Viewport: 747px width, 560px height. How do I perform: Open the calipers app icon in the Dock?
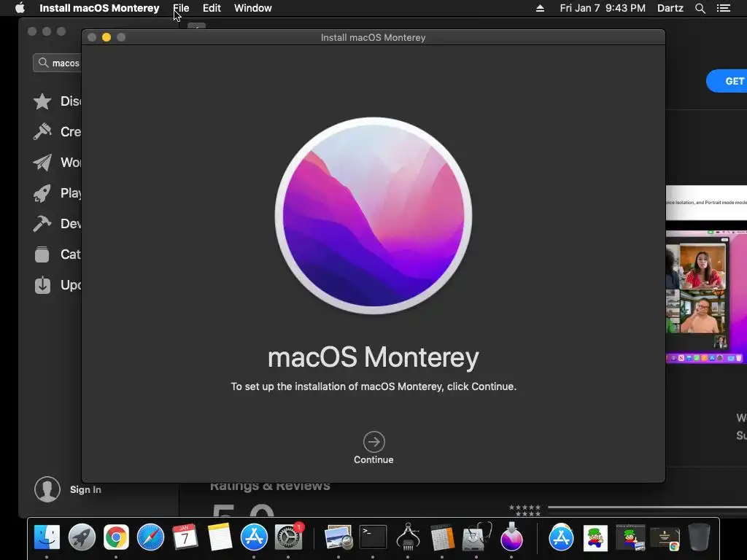click(x=408, y=537)
